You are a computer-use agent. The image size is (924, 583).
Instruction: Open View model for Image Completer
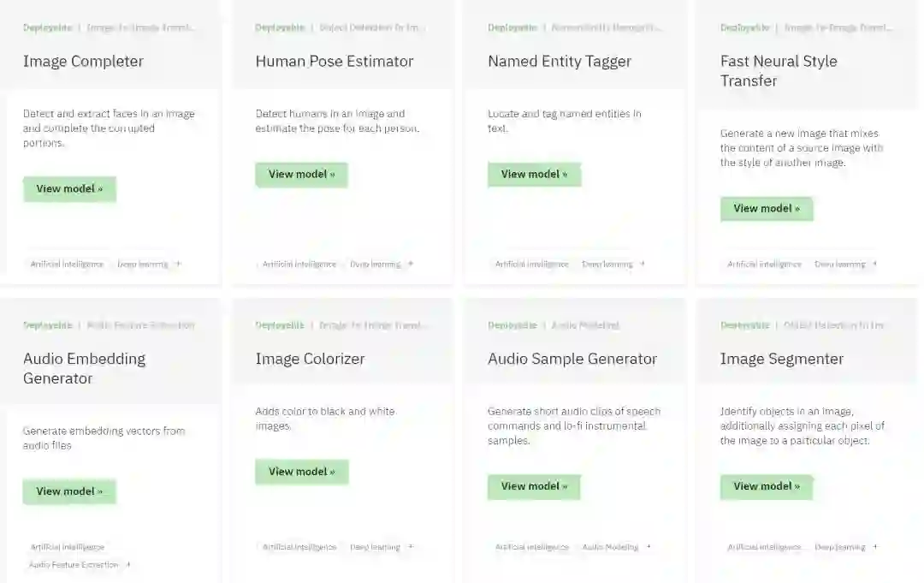point(69,189)
